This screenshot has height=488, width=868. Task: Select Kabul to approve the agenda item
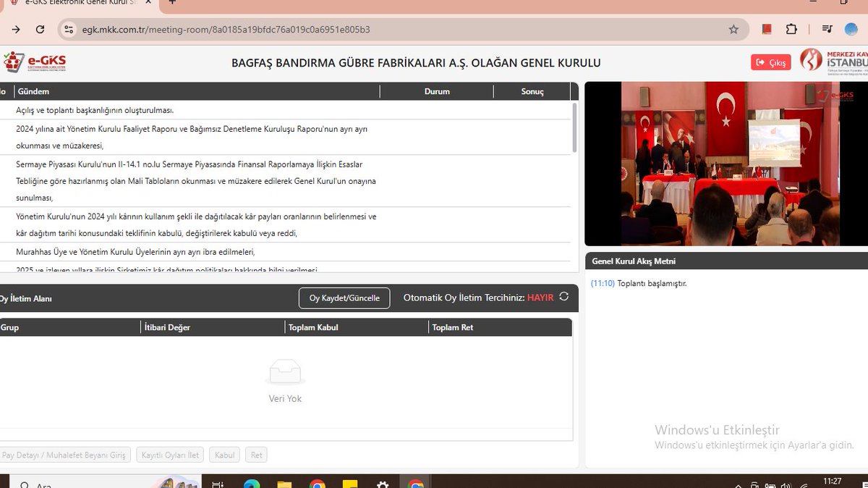(224, 454)
